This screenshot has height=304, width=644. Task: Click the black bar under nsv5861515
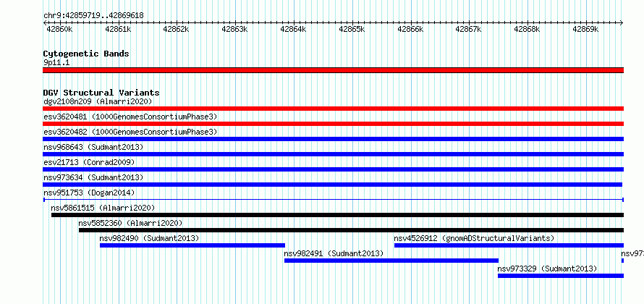click(337, 215)
